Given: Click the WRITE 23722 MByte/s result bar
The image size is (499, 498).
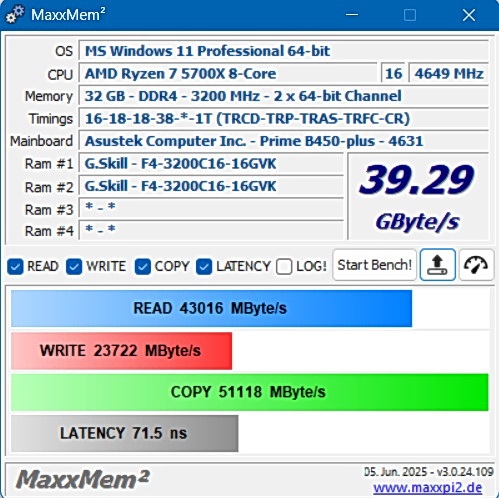Looking at the screenshot, I should point(122,351).
